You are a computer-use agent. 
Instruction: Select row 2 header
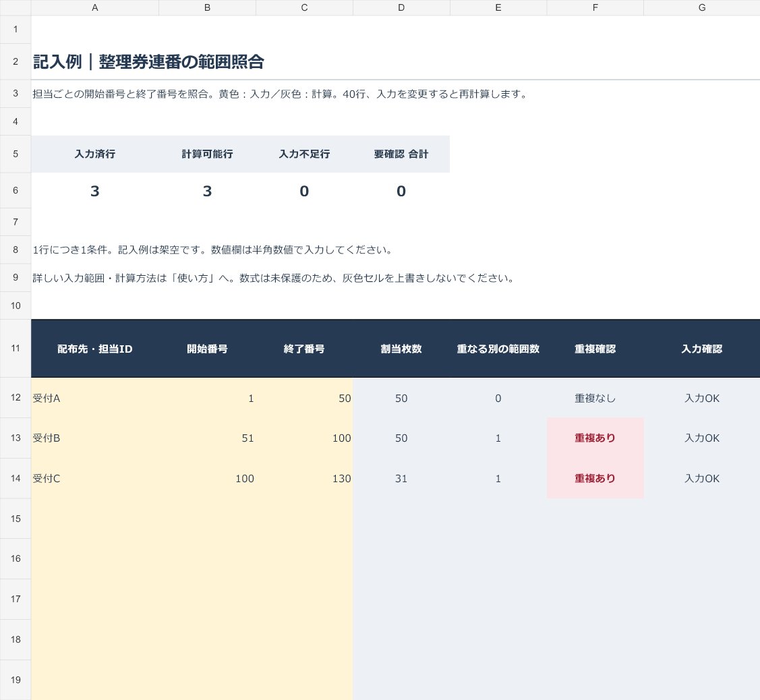[16, 61]
